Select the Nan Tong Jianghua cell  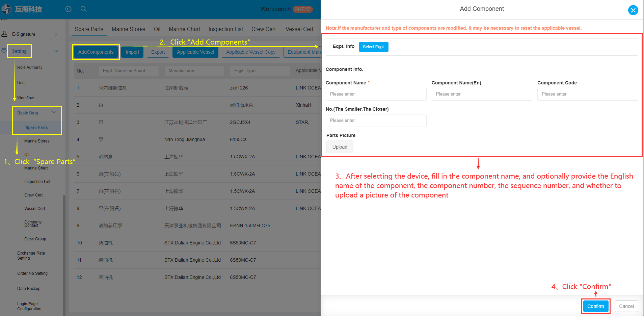click(x=185, y=139)
